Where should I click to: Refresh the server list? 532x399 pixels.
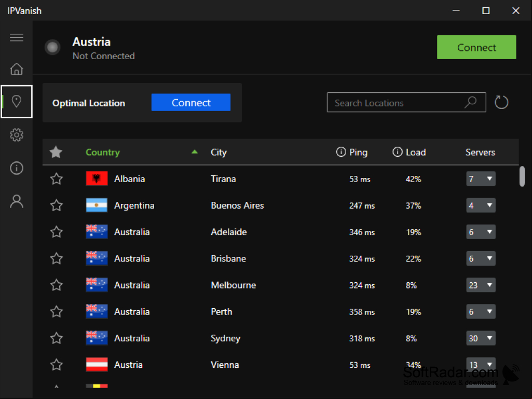pos(501,102)
